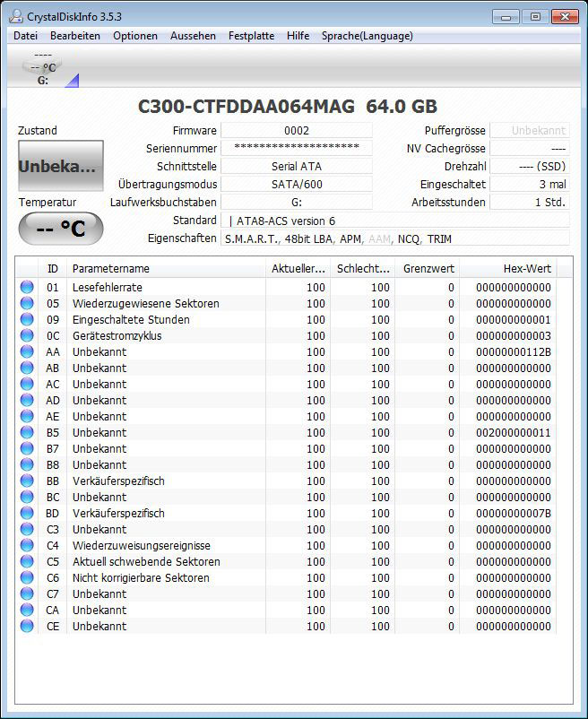Click status orb for Wiederzuweisungsereignisse

(27, 545)
